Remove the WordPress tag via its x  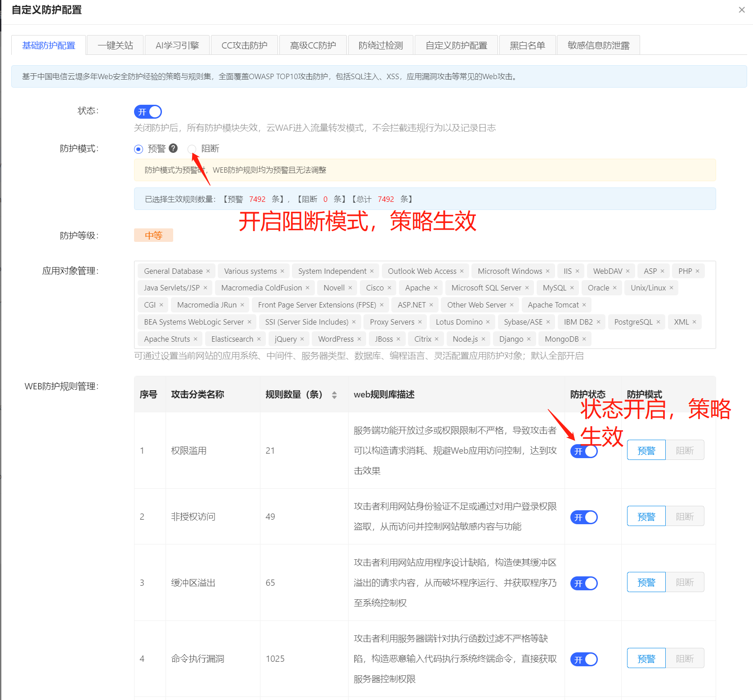(359, 339)
